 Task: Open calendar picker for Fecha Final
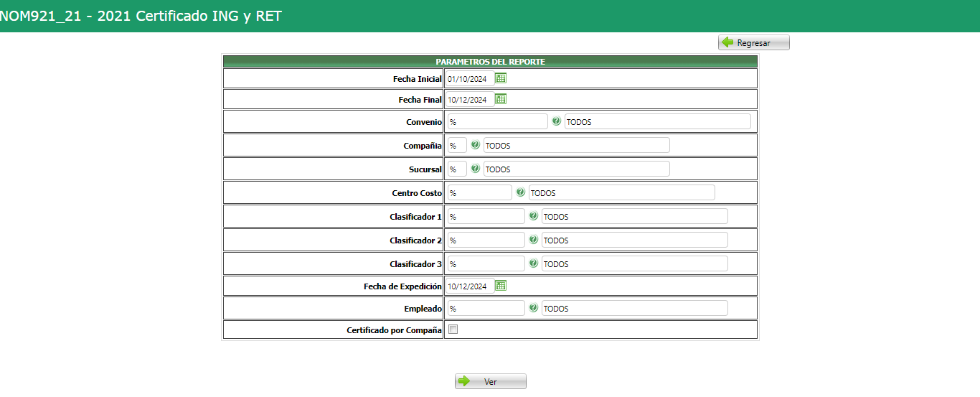pos(501,99)
